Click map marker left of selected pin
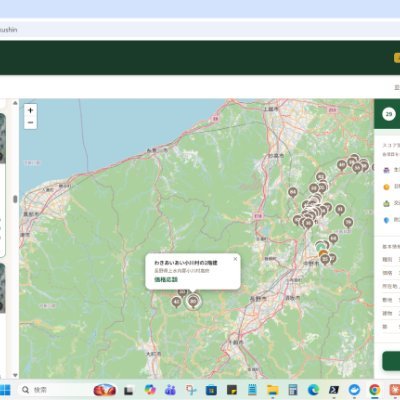The width and height of the screenshot is (400, 400). 176,302
